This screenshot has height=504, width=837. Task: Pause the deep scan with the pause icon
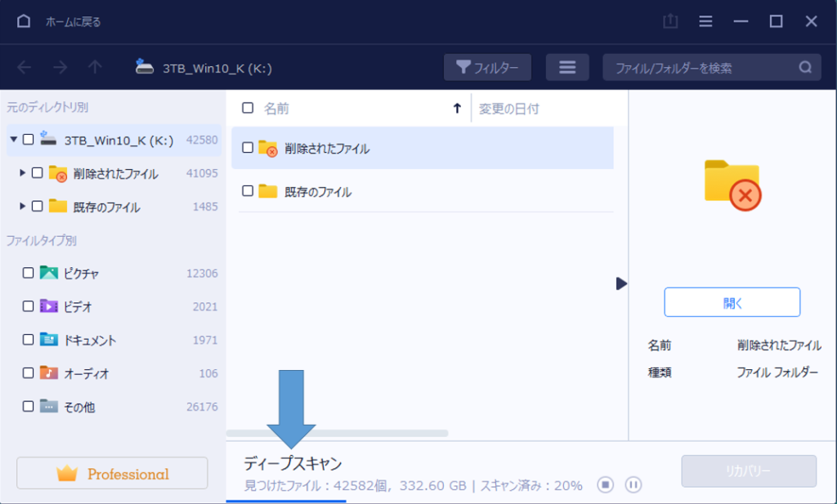coord(633,484)
